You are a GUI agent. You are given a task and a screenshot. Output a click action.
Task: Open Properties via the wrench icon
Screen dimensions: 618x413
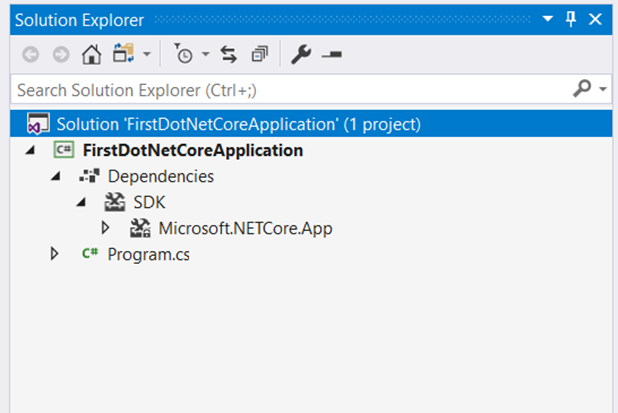[301, 54]
